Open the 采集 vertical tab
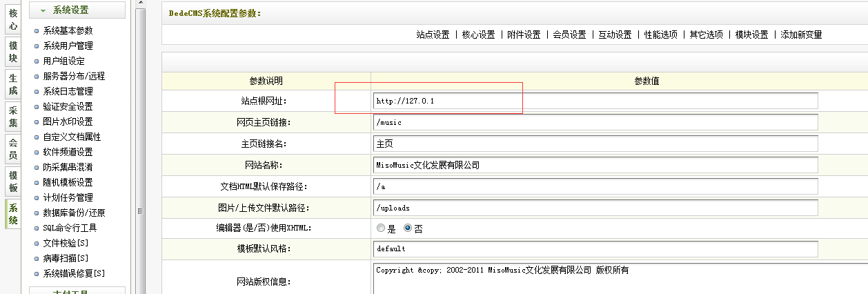 [13, 117]
